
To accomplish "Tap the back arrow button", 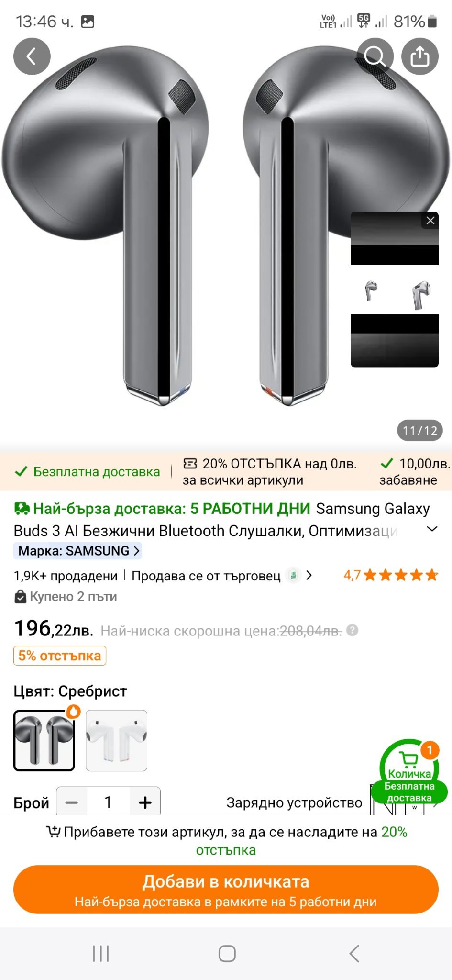I will pyautogui.click(x=32, y=56).
